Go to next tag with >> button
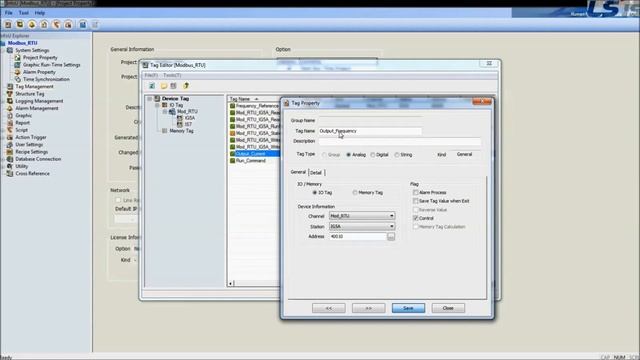The height and width of the screenshot is (360, 640). 369,308
